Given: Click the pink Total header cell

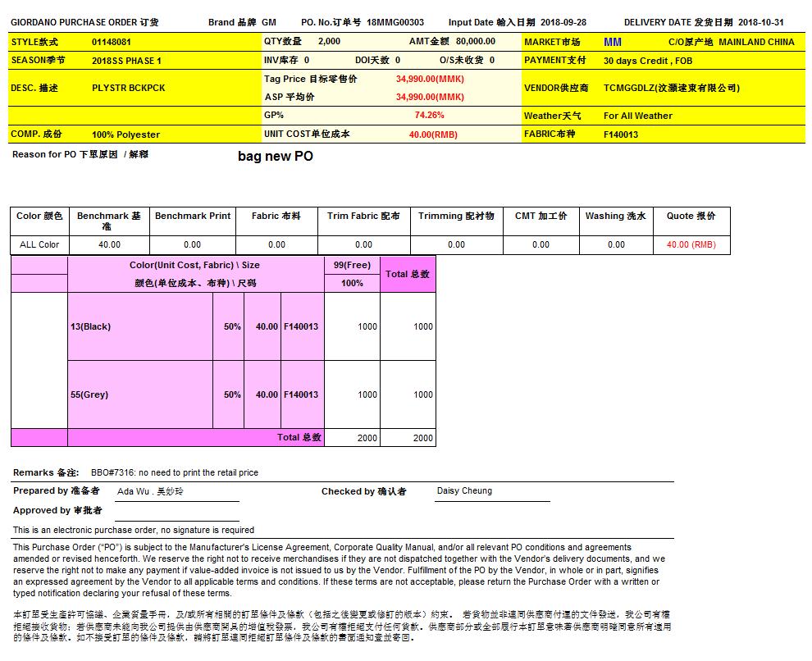Looking at the screenshot, I should pos(408,274).
